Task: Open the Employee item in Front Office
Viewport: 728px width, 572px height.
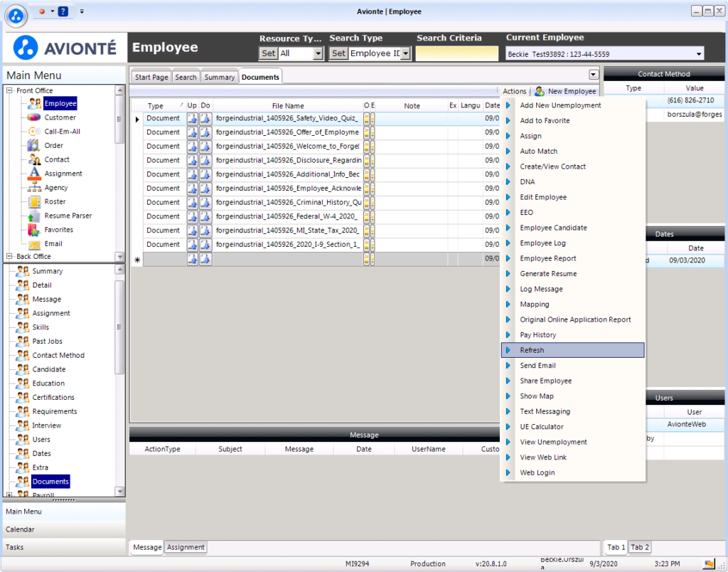Action: [60, 104]
